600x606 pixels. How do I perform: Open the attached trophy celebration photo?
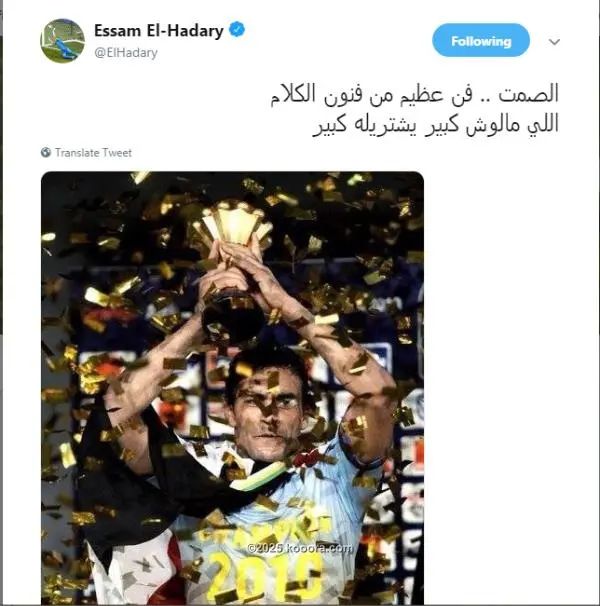(232, 388)
